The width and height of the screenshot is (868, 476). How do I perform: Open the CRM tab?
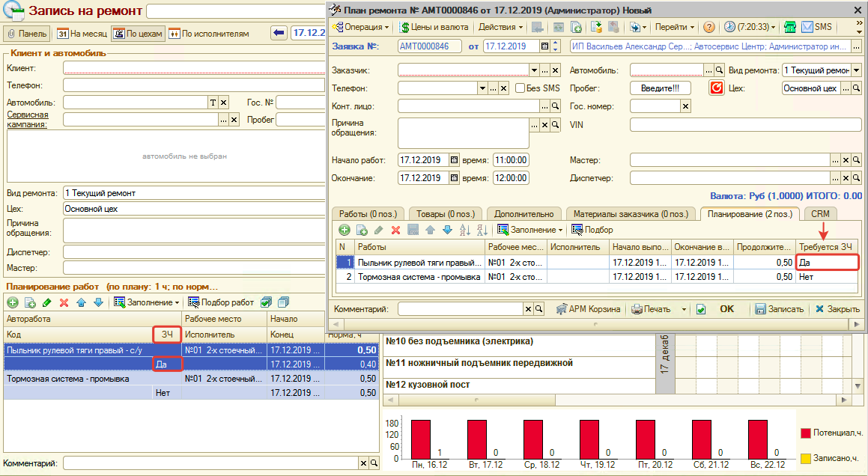(820, 214)
